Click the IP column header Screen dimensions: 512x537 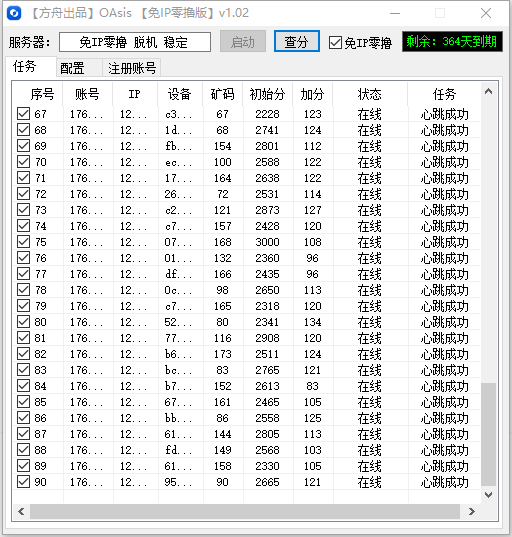point(135,94)
